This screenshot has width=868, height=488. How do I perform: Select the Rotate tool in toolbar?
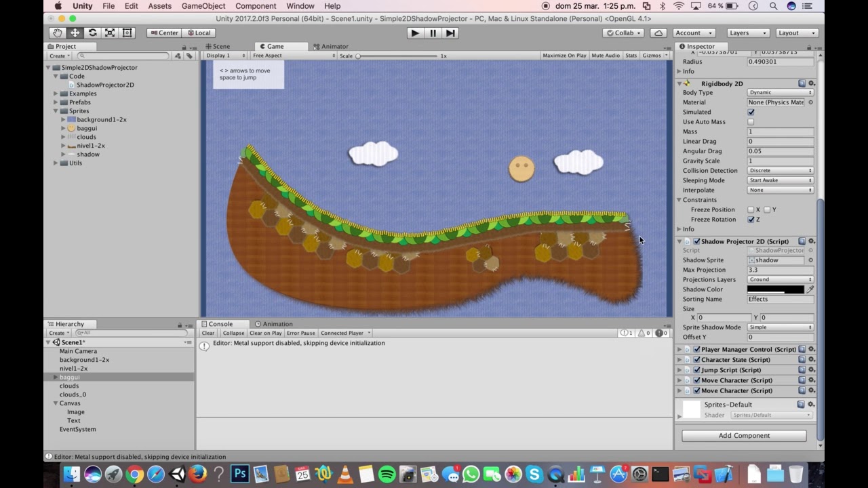coord(92,33)
